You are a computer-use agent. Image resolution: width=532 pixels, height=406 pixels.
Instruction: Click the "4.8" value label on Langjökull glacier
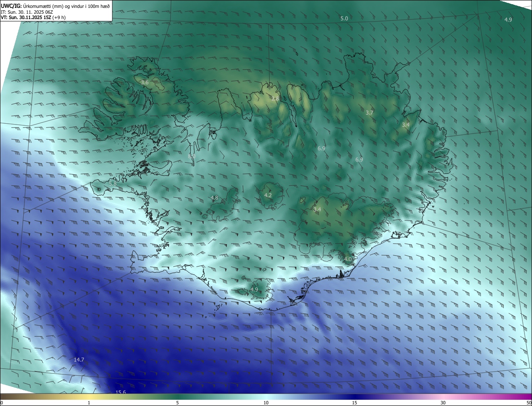click(214, 198)
